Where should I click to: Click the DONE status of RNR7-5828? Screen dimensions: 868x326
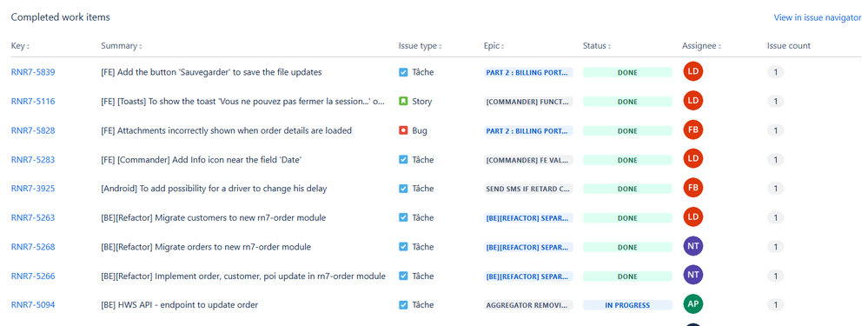[x=627, y=131]
